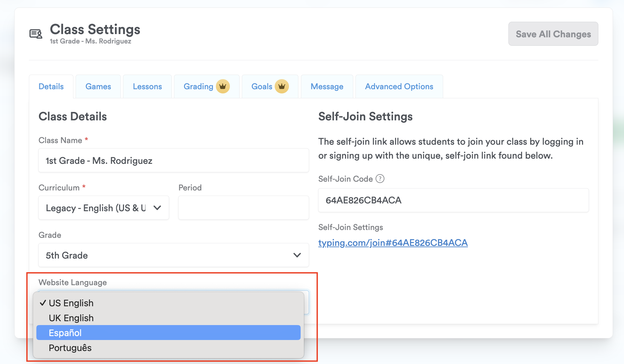Click the Self-Join Code help question icon
The image size is (624, 364).
tap(380, 179)
